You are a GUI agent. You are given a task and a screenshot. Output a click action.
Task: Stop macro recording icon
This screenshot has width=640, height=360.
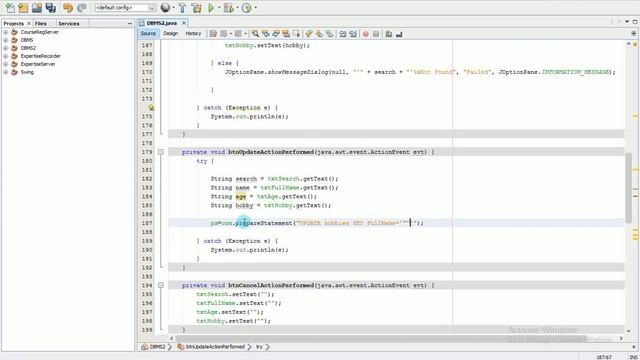tap(376, 34)
